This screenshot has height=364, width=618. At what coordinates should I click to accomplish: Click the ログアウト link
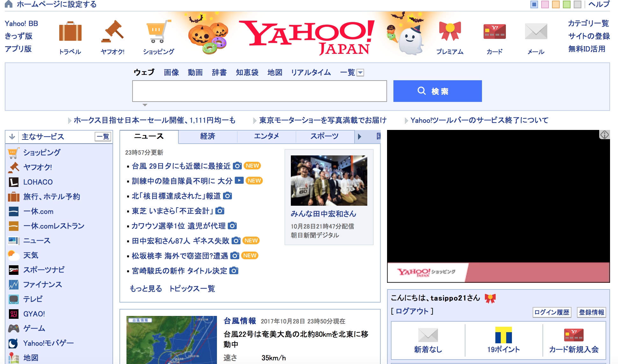(412, 311)
